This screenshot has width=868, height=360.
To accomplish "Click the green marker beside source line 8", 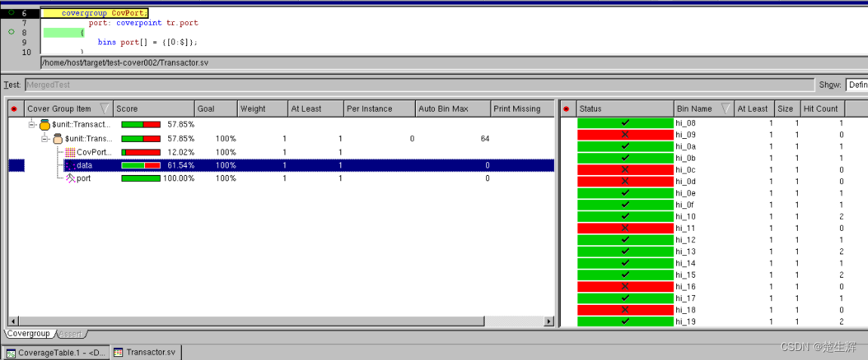I will pos(11,32).
